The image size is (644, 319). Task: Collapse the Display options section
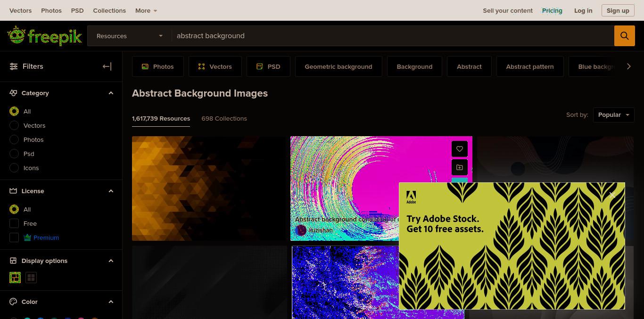[111, 261]
